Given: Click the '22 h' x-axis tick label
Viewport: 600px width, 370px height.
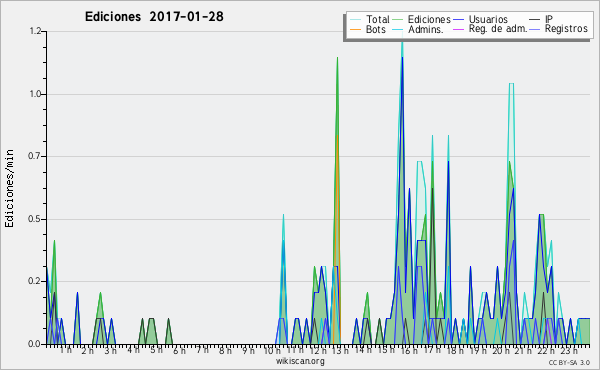Looking at the screenshot, I should coord(546,351).
